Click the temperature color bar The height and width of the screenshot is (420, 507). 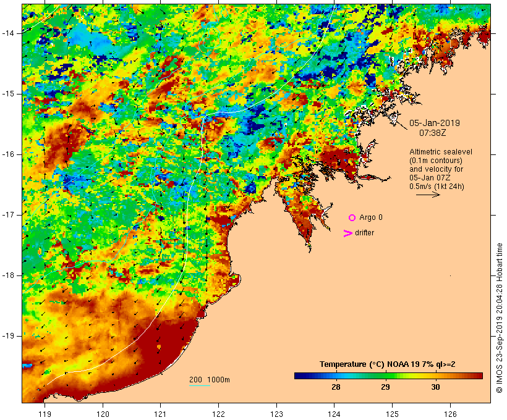pos(388,376)
